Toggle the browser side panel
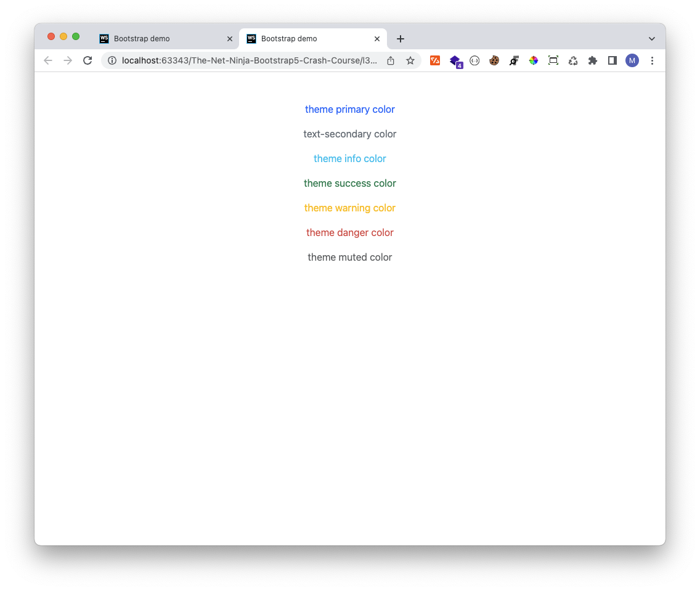The height and width of the screenshot is (591, 700). point(612,60)
